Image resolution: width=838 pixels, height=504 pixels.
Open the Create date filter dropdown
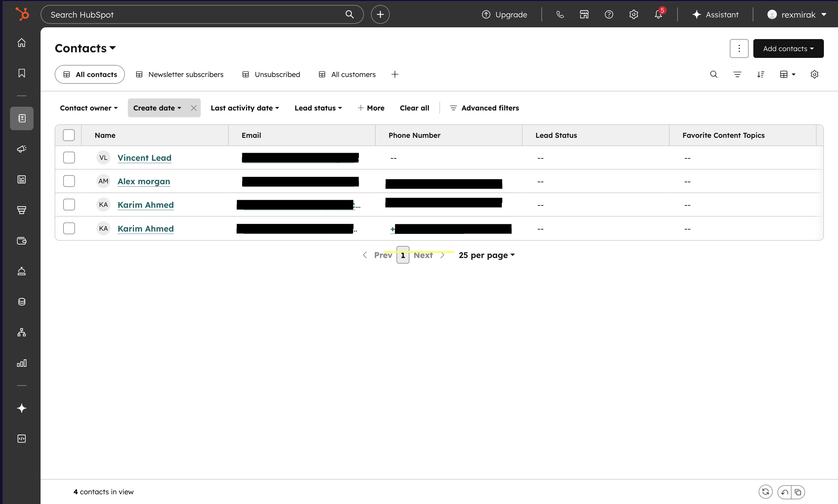[x=157, y=108]
